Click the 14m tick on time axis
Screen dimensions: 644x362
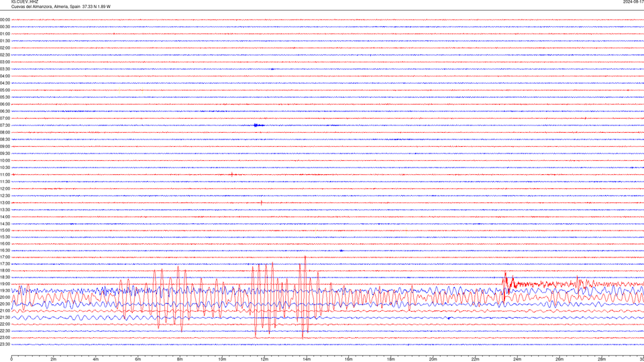pyautogui.click(x=307, y=359)
